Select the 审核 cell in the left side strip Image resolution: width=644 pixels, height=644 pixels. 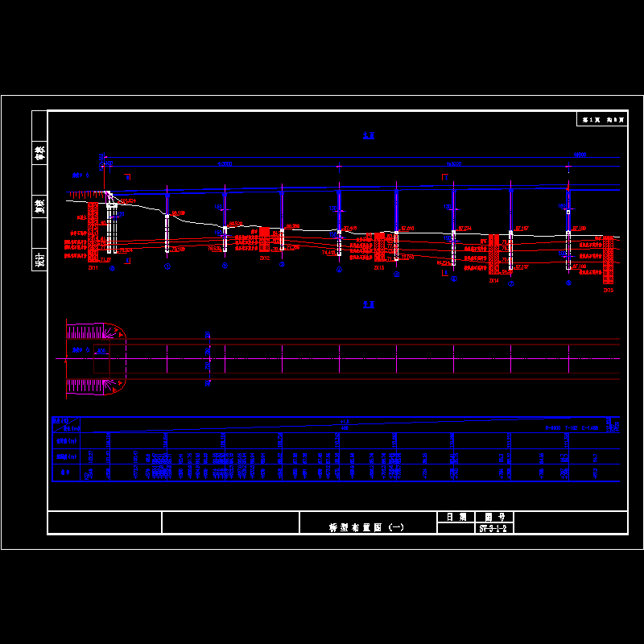pyautogui.click(x=39, y=152)
